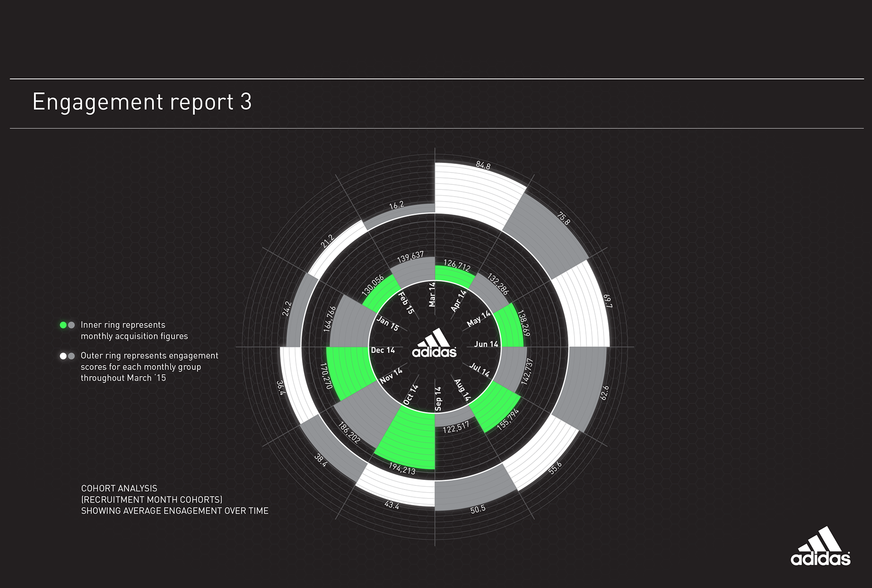872x588 pixels.
Task: Click the green segment labeled 194,213
Action: [x=411, y=438]
